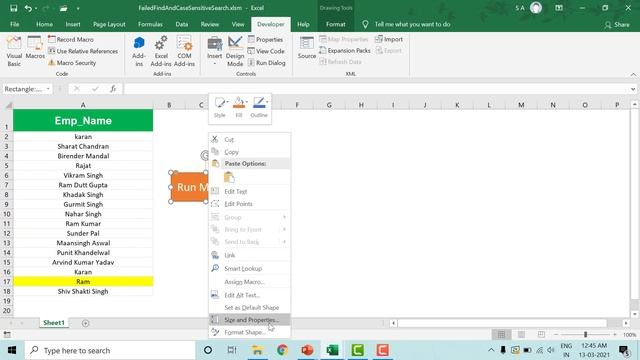Switch to the View tab

tap(238, 24)
